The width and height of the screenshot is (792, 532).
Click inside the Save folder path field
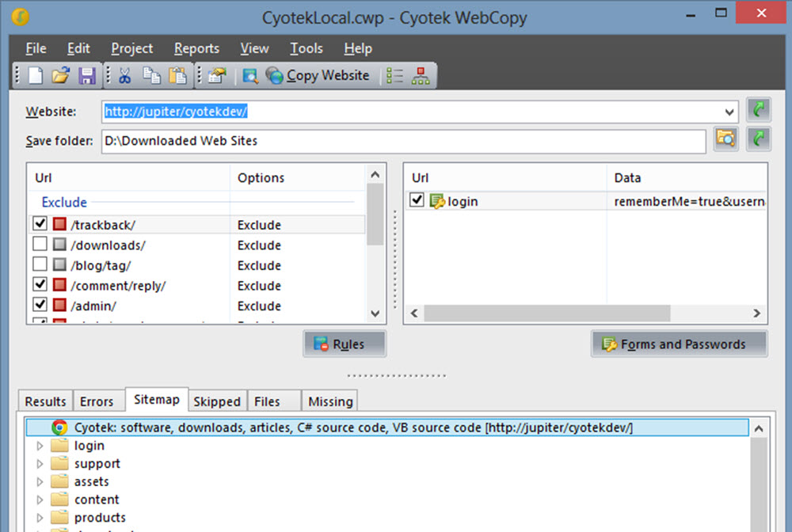coord(396,141)
